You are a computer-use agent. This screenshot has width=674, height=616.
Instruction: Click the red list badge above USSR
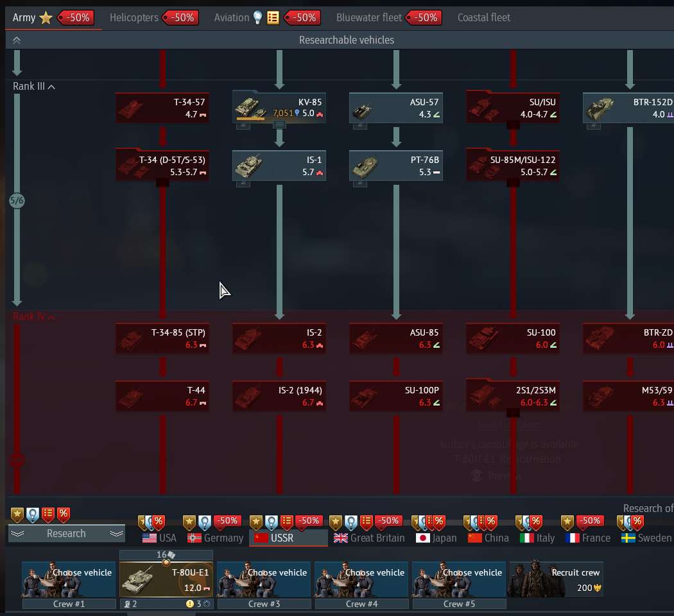point(287,522)
